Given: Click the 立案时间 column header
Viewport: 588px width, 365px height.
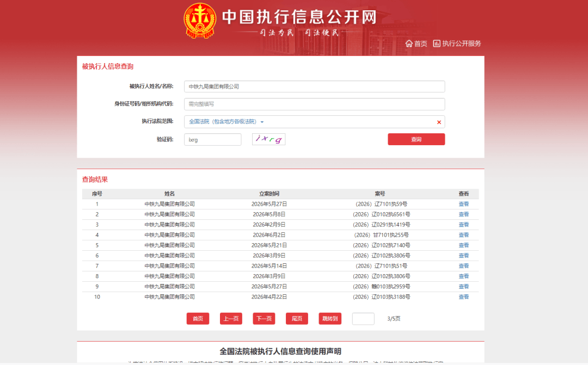Looking at the screenshot, I should (x=269, y=194).
